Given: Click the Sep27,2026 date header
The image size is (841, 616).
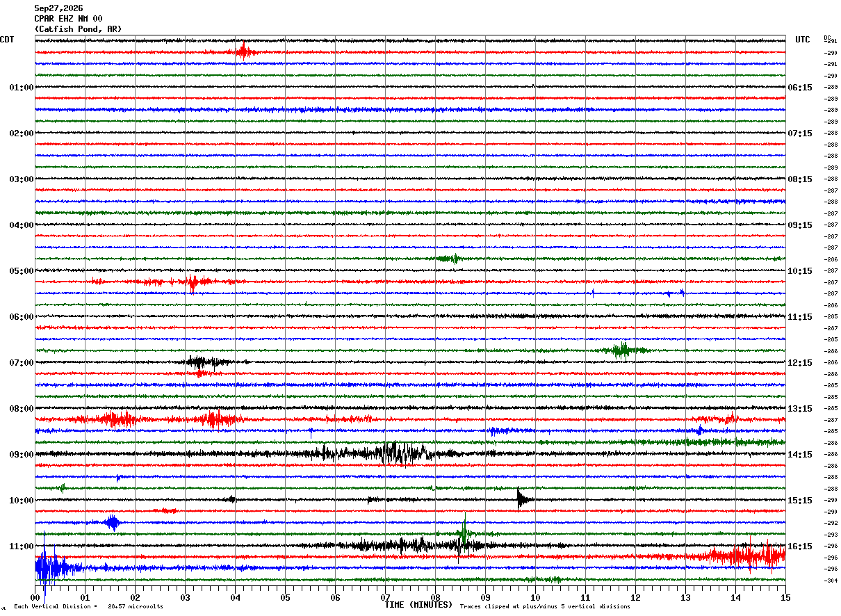Looking at the screenshot, I should 58,8.
